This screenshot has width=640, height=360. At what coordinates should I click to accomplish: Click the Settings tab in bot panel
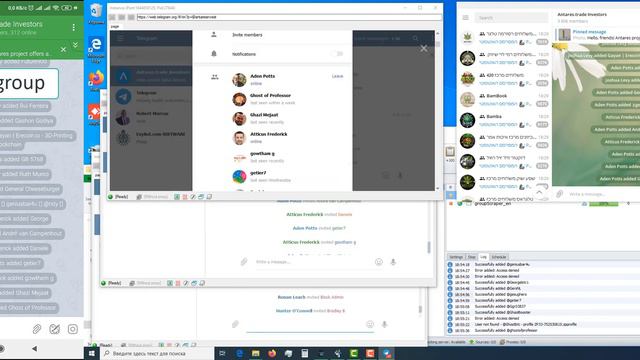[x=456, y=257]
